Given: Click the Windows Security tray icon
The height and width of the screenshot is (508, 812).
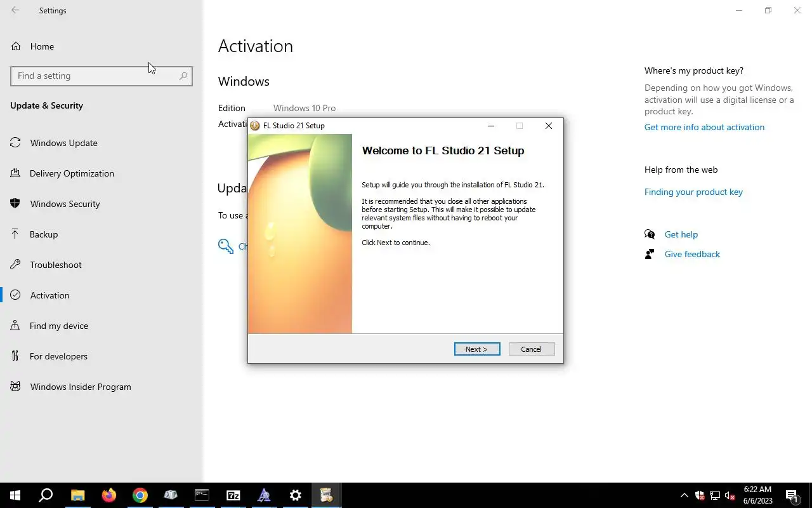Looking at the screenshot, I should (x=700, y=495).
